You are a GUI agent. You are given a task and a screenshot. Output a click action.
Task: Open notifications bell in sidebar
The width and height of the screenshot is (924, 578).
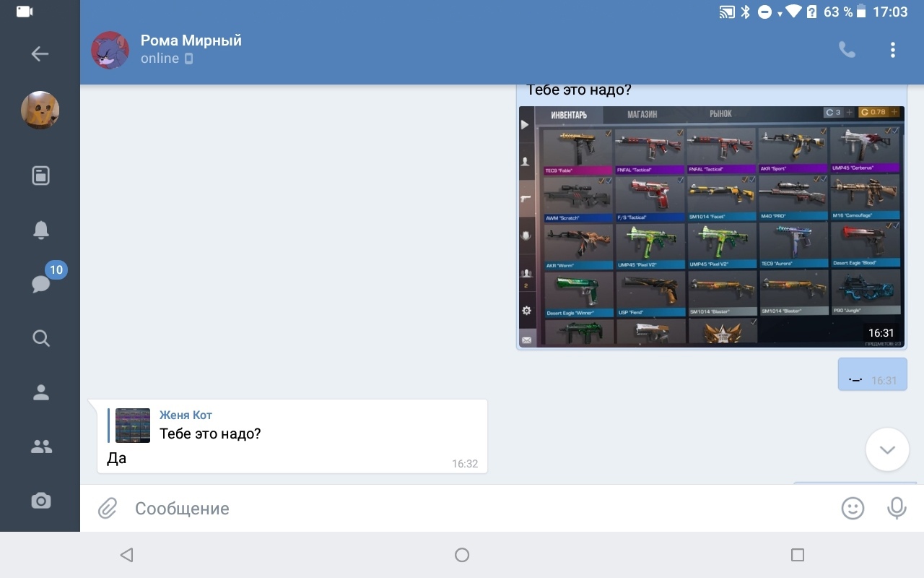coord(40,230)
